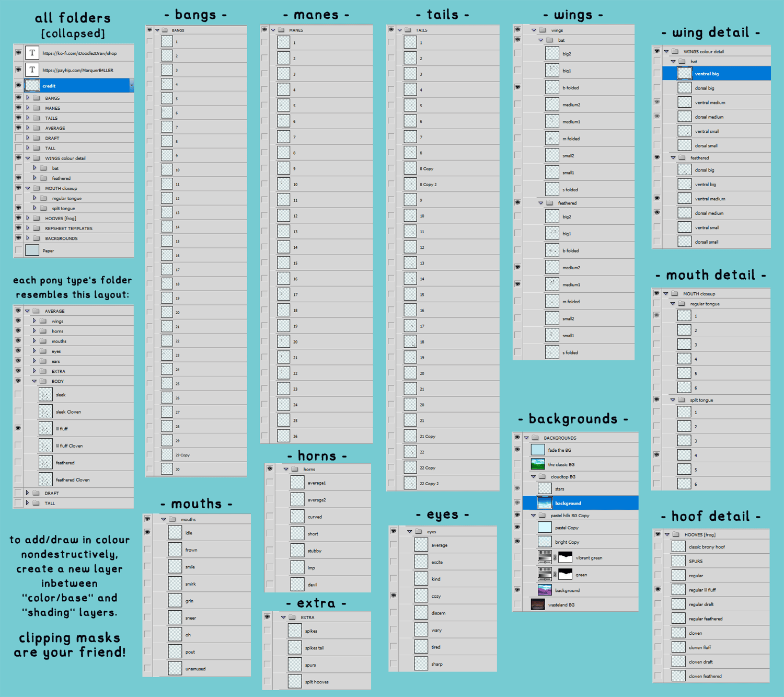Select the classic brony hoof layer
The image size is (784, 697).
(712, 547)
